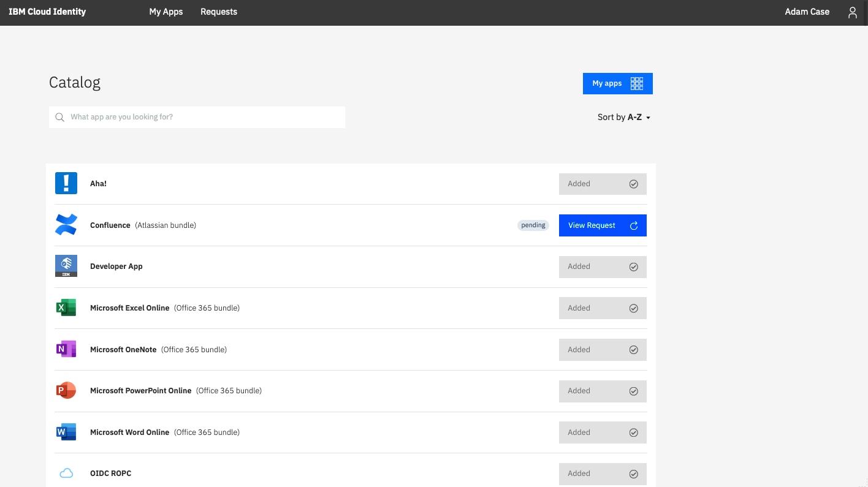Click the pending status badge

tap(533, 225)
